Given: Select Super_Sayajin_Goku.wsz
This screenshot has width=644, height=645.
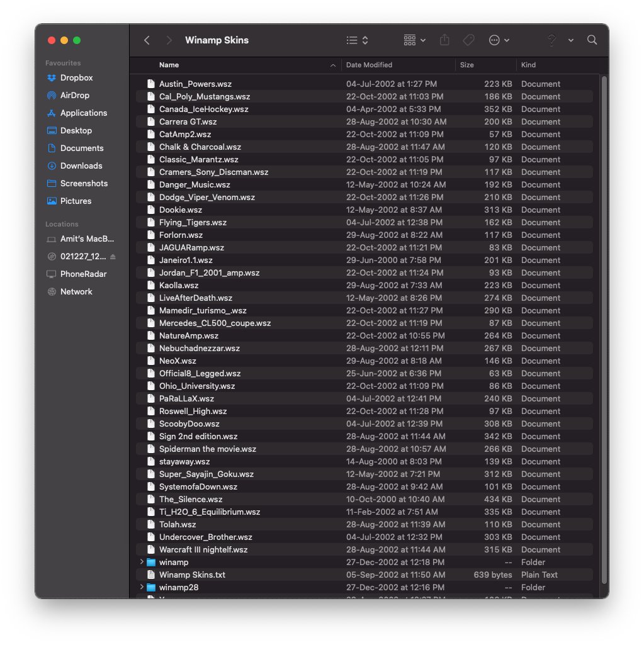Looking at the screenshot, I should point(364,474).
